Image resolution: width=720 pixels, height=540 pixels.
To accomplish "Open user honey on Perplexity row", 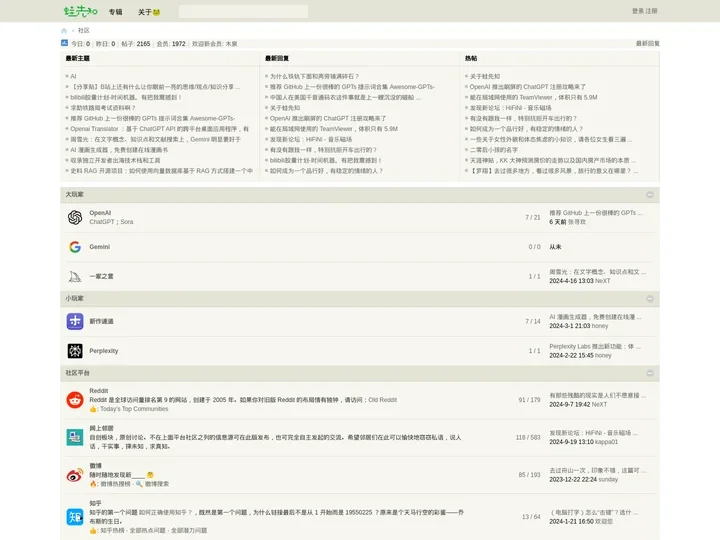I will point(603,355).
